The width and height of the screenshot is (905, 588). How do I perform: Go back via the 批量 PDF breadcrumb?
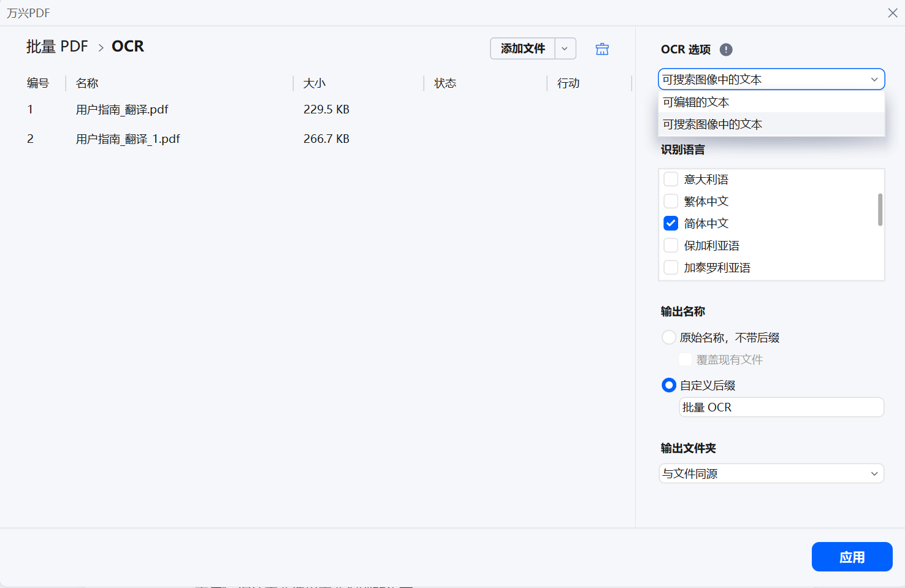click(57, 46)
